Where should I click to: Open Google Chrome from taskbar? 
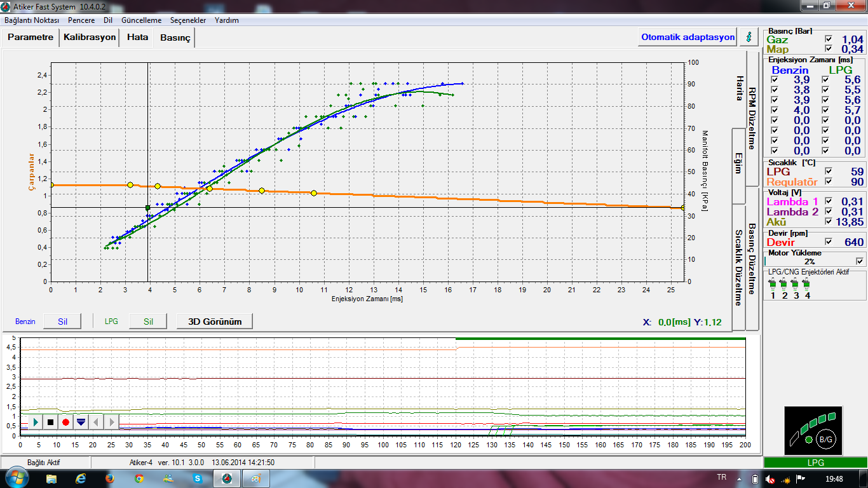click(139, 478)
